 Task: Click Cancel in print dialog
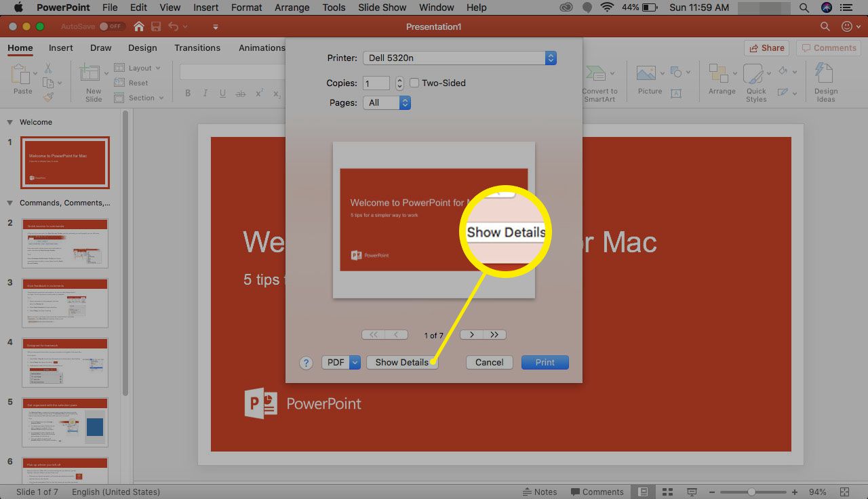489,363
